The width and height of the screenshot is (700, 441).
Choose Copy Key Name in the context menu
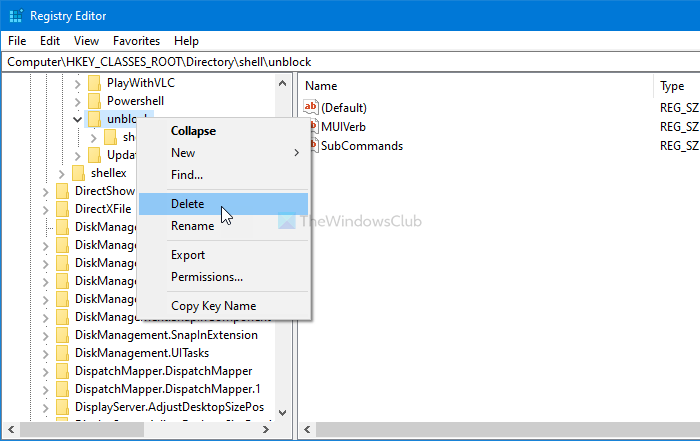click(x=223, y=306)
